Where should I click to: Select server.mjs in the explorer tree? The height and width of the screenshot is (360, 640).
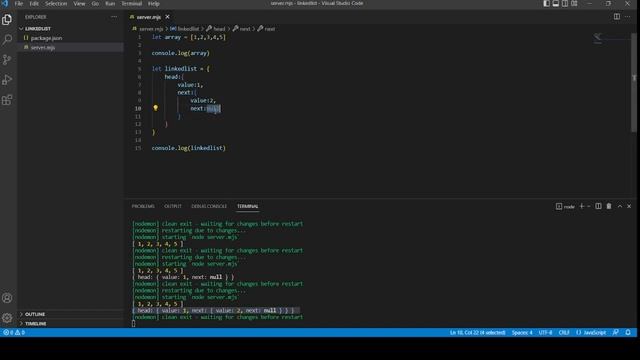(43, 47)
